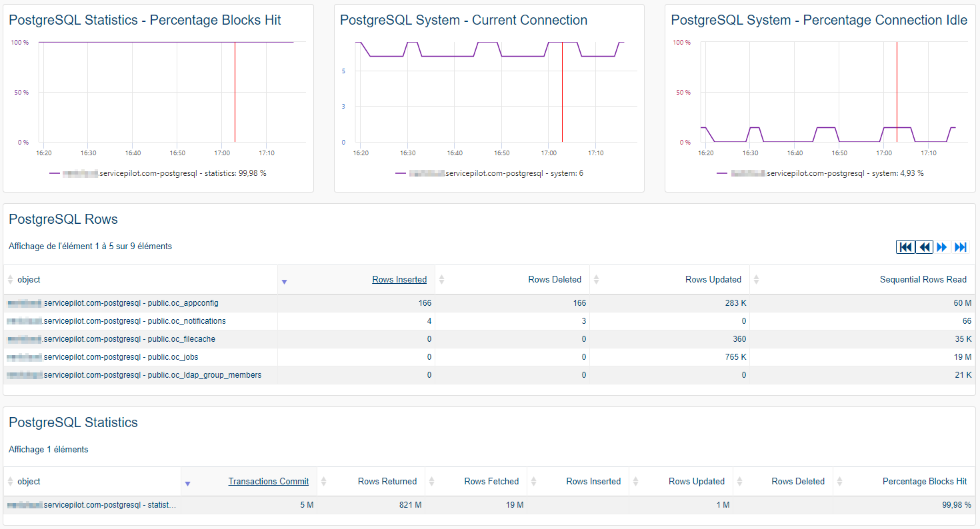980x529 pixels.
Task: Click sort arrows beside Percentage Blocks Hit column
Action: pos(839,482)
